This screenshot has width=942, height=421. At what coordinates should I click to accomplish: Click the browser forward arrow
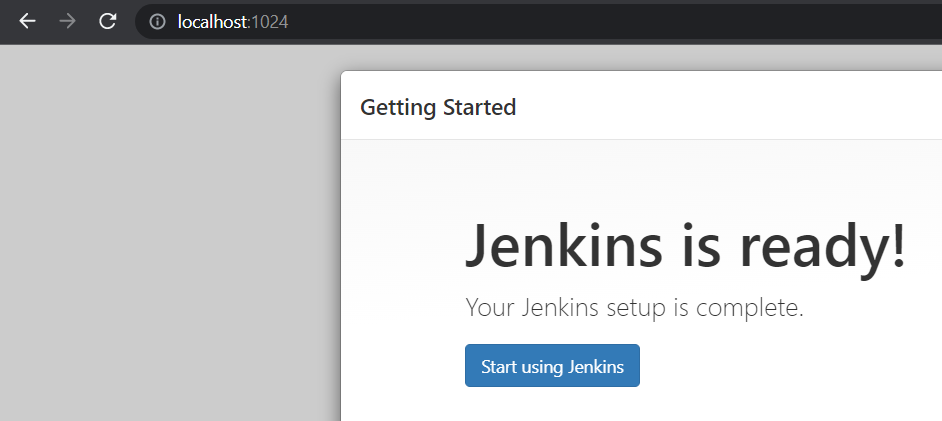point(68,21)
